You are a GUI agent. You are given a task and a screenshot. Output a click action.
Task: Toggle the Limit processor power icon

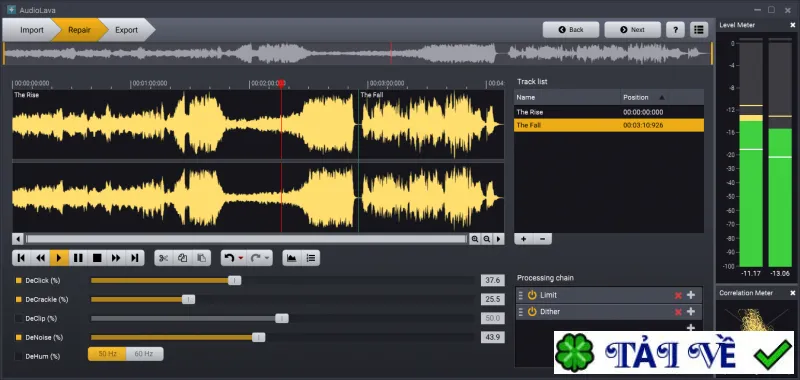click(532, 295)
